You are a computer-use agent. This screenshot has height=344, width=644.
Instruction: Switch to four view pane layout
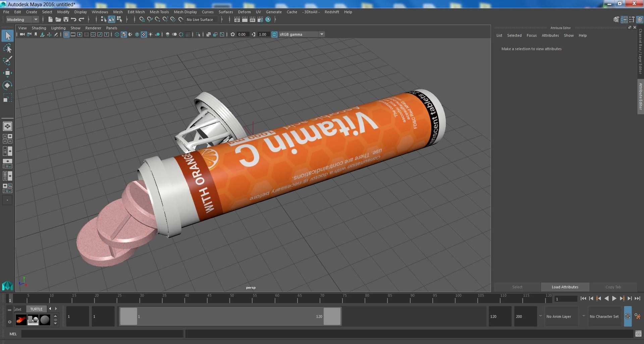(7, 139)
